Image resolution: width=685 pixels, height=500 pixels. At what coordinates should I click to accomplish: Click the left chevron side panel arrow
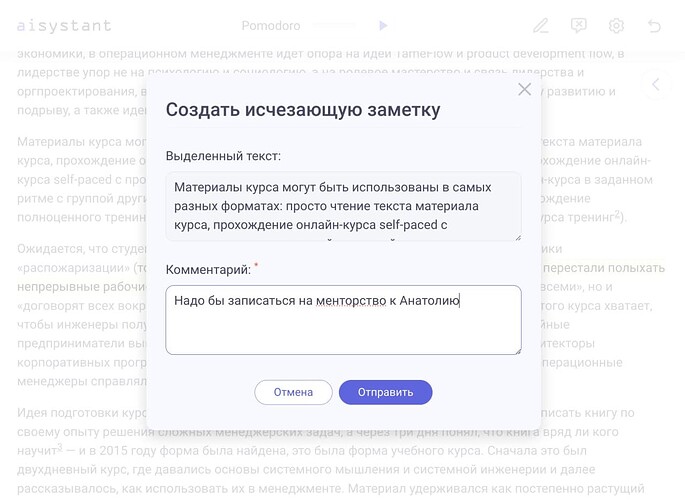(656, 85)
